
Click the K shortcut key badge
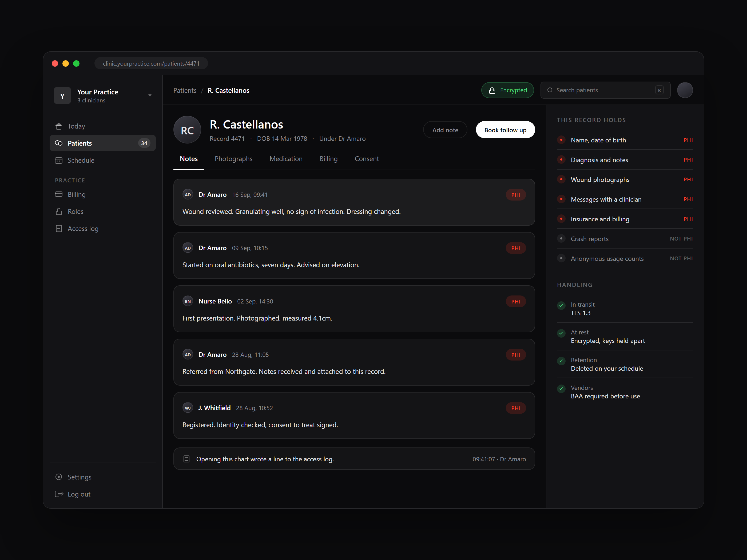pyautogui.click(x=659, y=90)
